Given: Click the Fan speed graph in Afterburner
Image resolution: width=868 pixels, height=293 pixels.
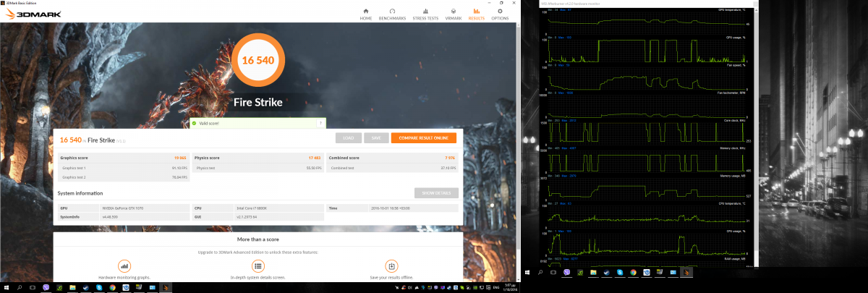Looking at the screenshot, I should (647, 77).
